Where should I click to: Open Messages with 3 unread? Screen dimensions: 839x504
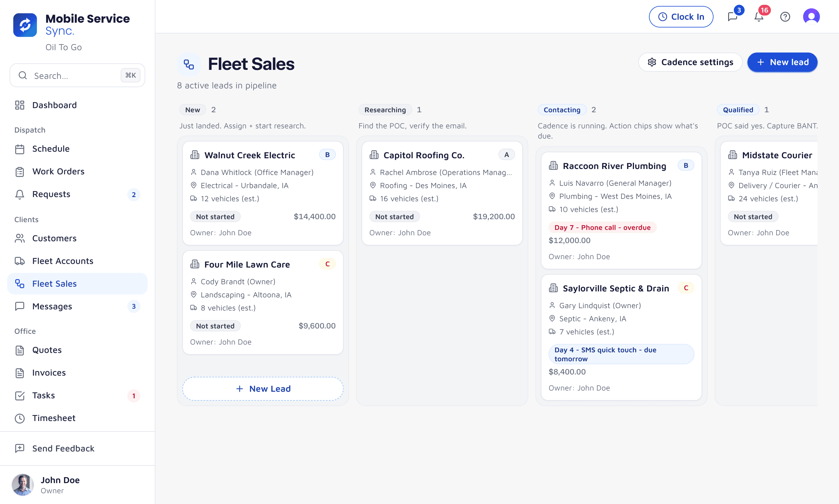(77, 306)
